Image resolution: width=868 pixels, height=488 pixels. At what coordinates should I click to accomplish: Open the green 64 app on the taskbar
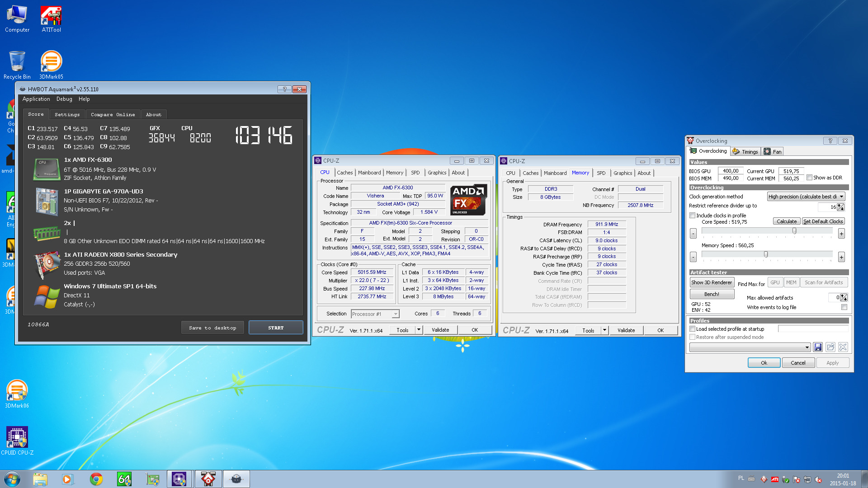(x=124, y=479)
